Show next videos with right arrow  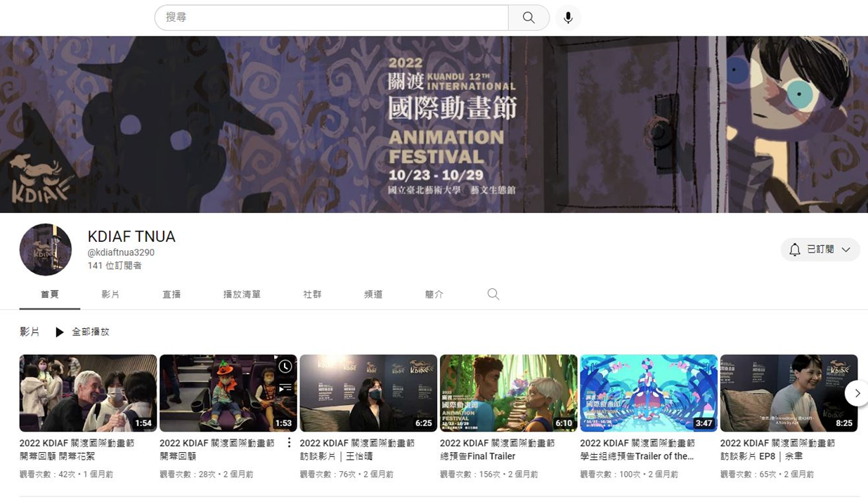tap(857, 393)
